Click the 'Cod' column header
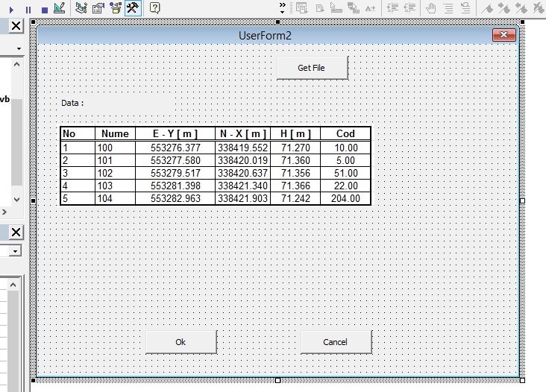Screen dimensions: 546x392 tap(345, 133)
